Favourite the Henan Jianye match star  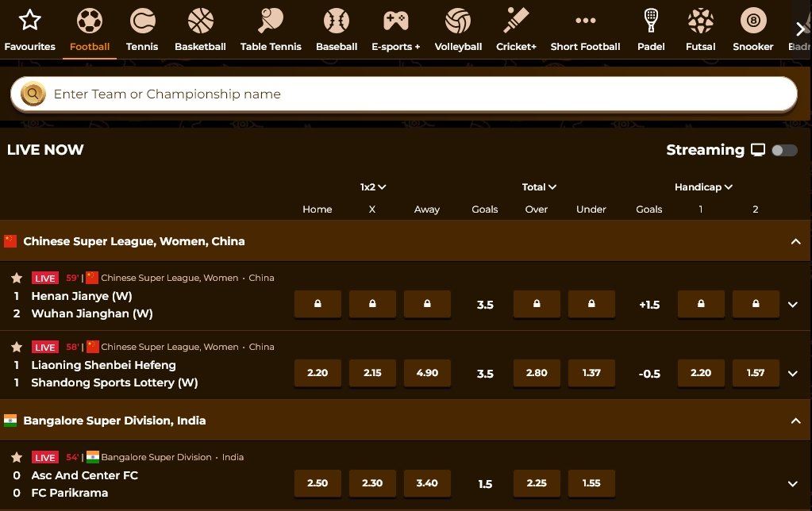(x=17, y=279)
